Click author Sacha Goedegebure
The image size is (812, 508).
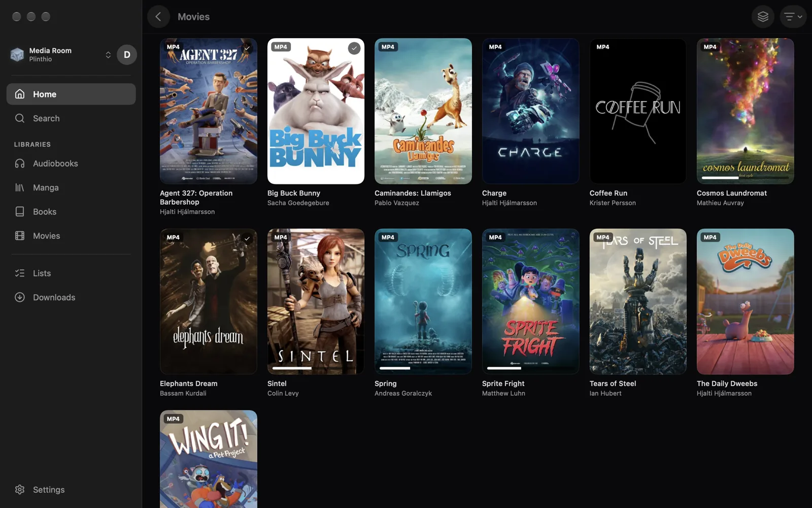click(x=298, y=203)
